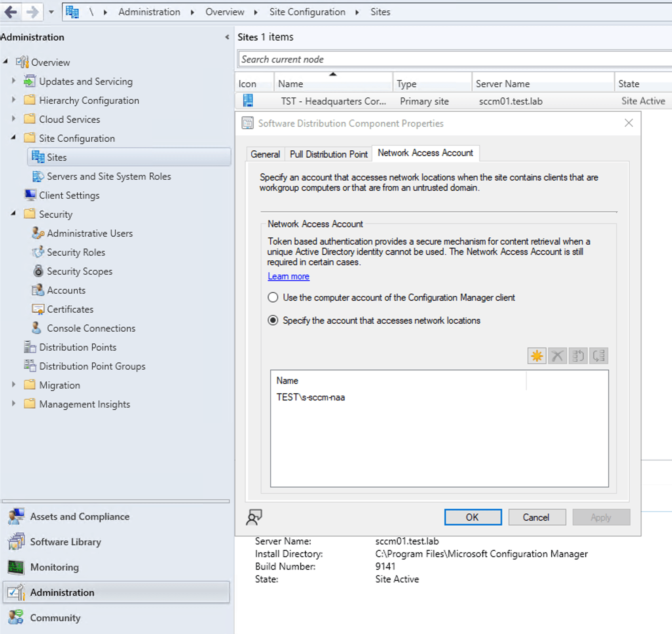
Task: Select the Site Configuration tree item
Action: (x=77, y=138)
